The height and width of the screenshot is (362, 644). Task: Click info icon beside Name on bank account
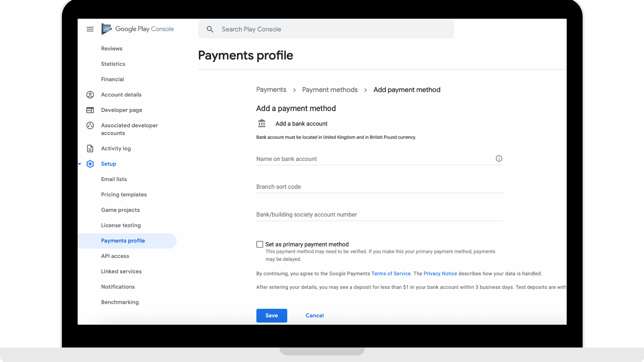pos(499,158)
